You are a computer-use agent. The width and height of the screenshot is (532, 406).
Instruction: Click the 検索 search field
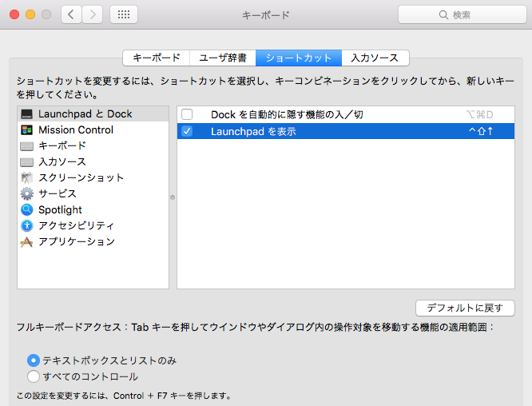(463, 14)
